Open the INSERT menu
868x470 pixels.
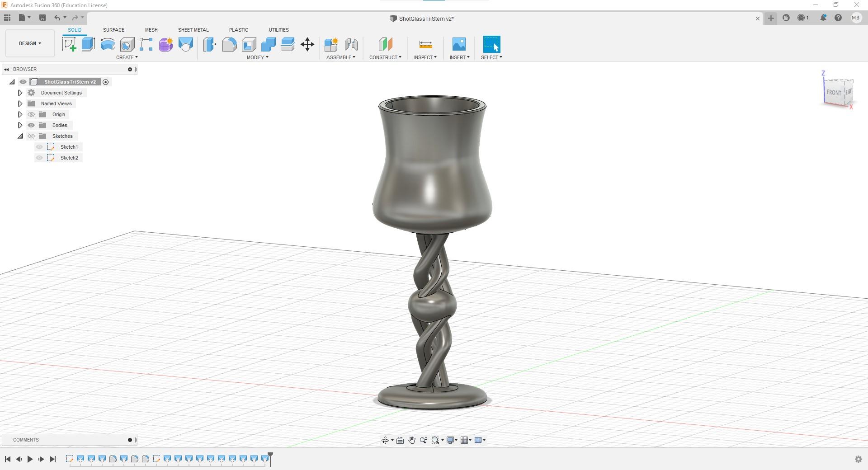coord(460,57)
